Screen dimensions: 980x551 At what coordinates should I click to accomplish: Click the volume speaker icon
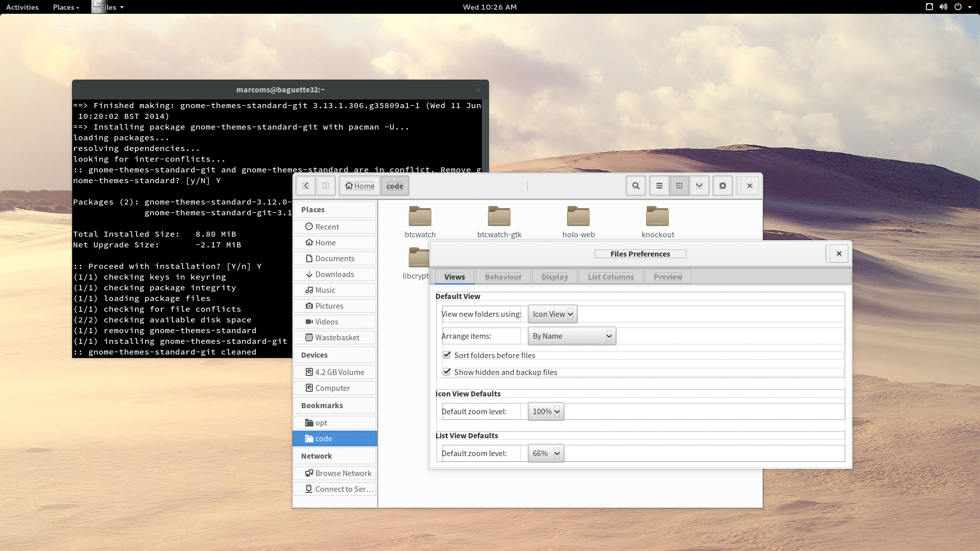(x=943, y=7)
